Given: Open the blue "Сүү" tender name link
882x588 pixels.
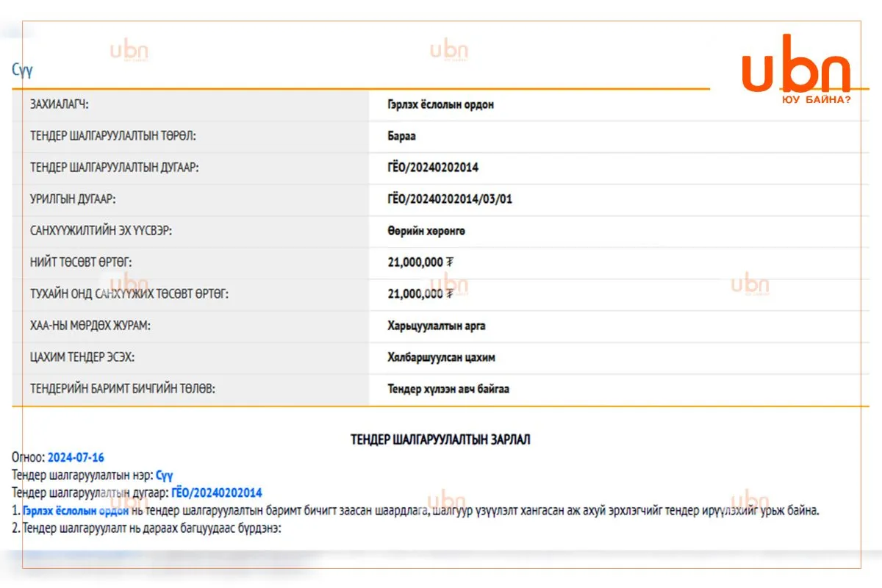Looking at the screenshot, I should (165, 475).
